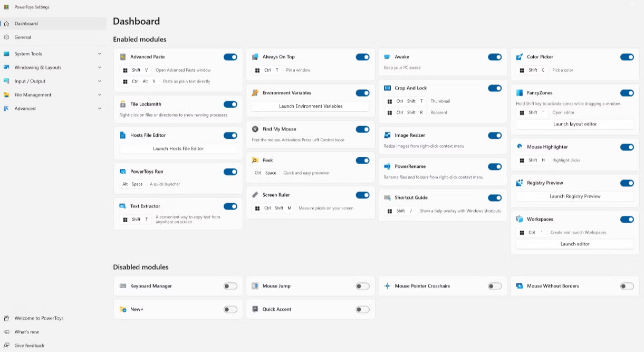
Task: Click the Find My Mouse icon
Action: [x=255, y=129]
